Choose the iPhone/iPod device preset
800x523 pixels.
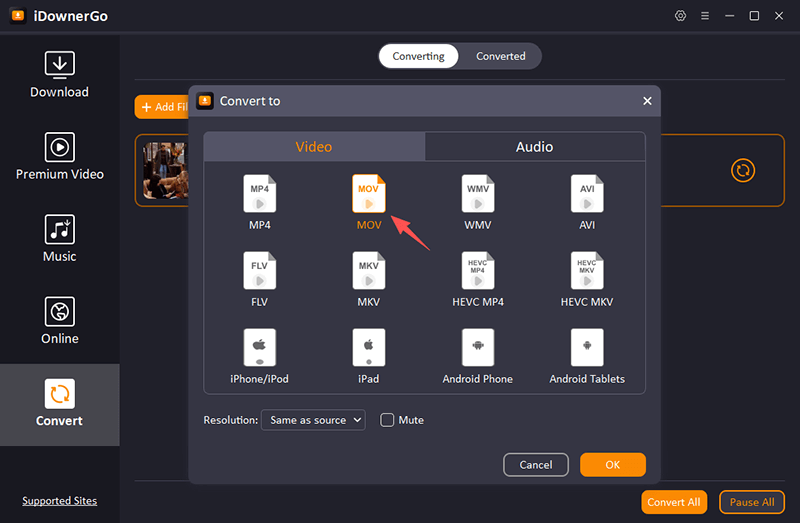pyautogui.click(x=259, y=347)
